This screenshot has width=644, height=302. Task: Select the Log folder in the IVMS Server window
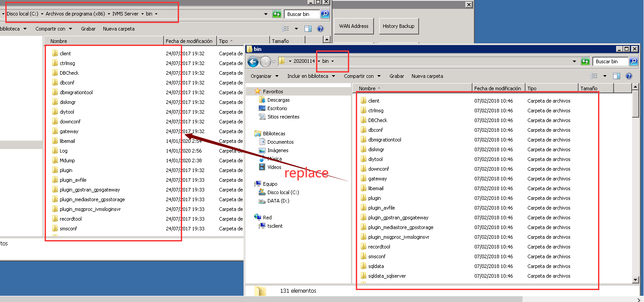pyautogui.click(x=60, y=151)
